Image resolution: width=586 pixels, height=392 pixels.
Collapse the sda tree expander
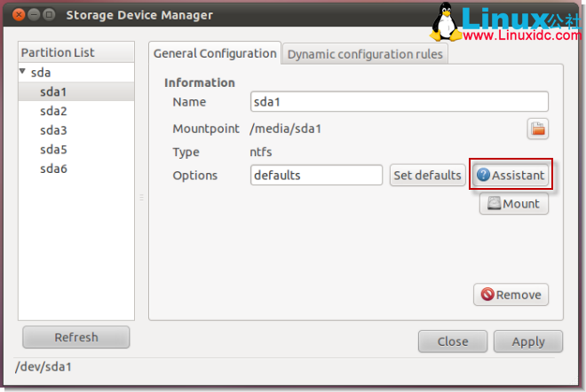coord(22,71)
